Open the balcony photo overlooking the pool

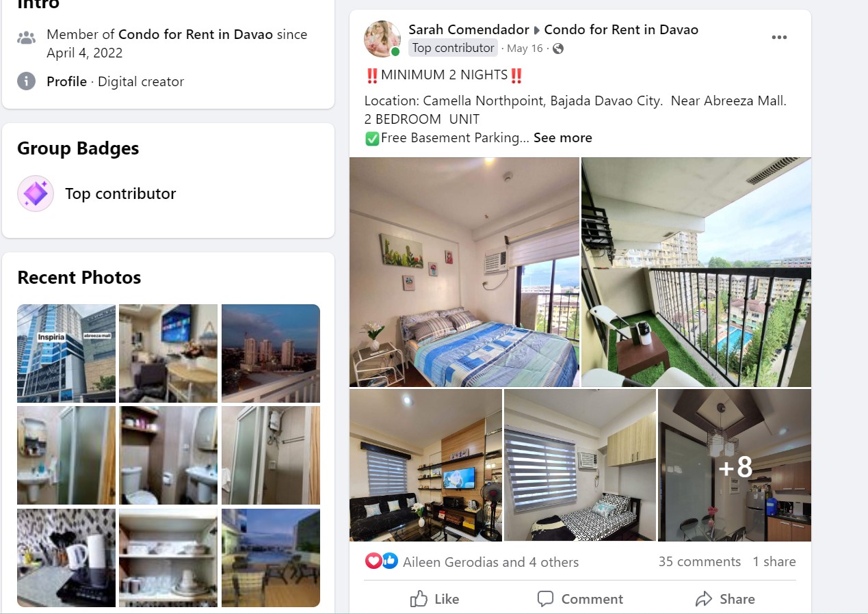pos(696,272)
